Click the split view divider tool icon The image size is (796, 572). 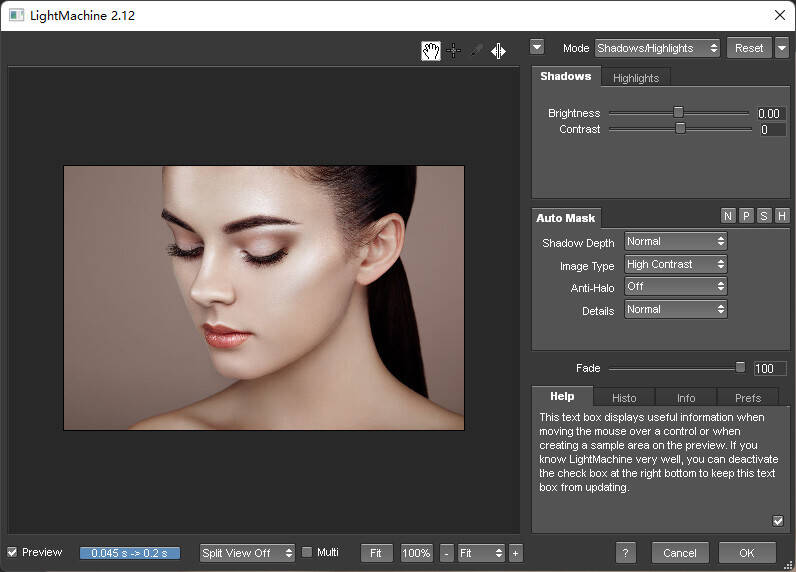[498, 51]
